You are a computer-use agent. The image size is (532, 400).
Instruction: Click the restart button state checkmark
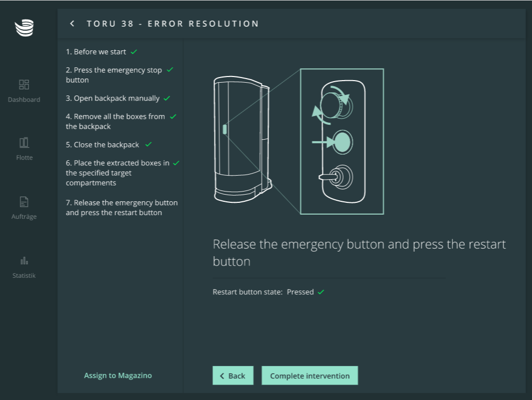[321, 292]
